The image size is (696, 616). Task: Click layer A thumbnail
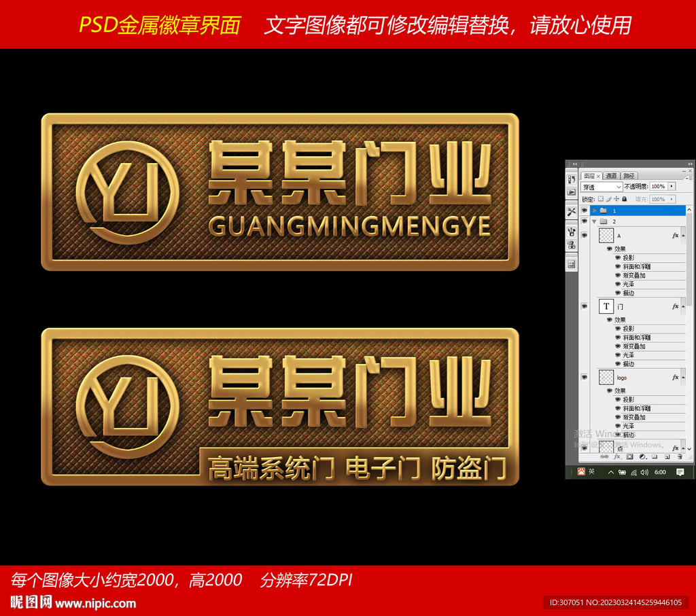(606, 236)
